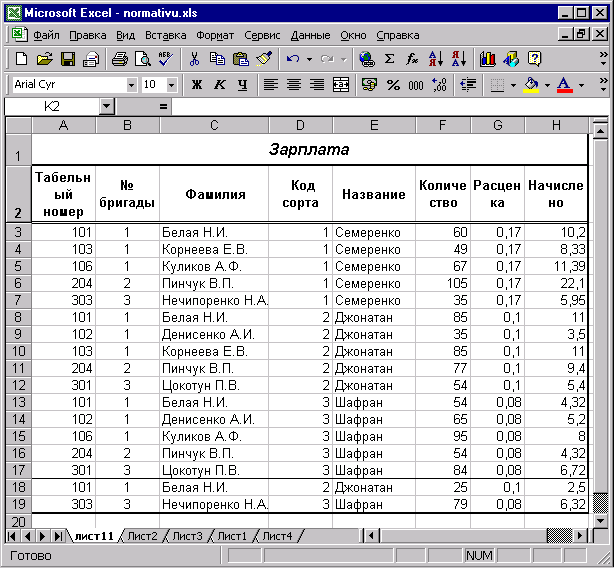Click the Format Painter brush icon
Screen dimensions: 614x568
[x=264, y=59]
